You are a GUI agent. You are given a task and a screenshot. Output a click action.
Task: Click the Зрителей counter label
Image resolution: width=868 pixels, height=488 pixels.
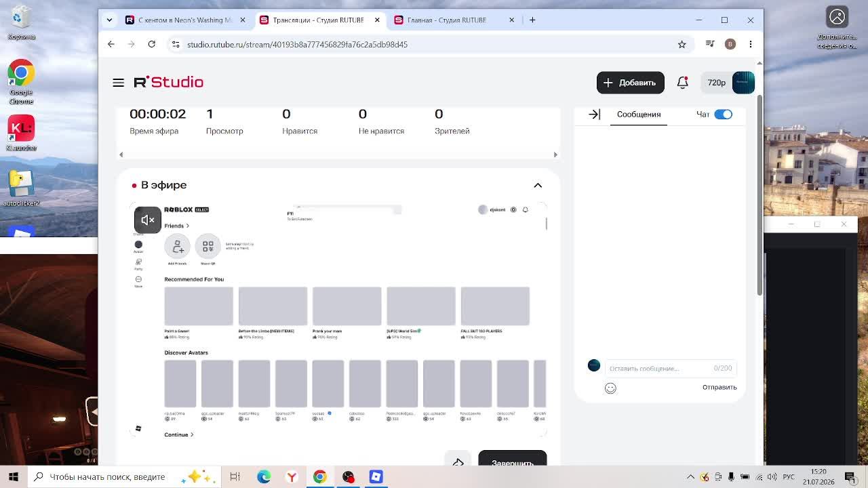coord(452,131)
